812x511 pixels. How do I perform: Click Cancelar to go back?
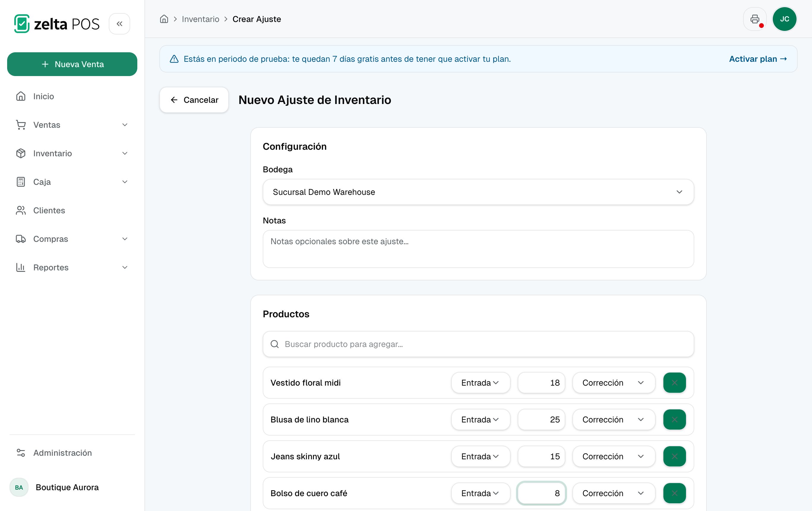pos(194,100)
